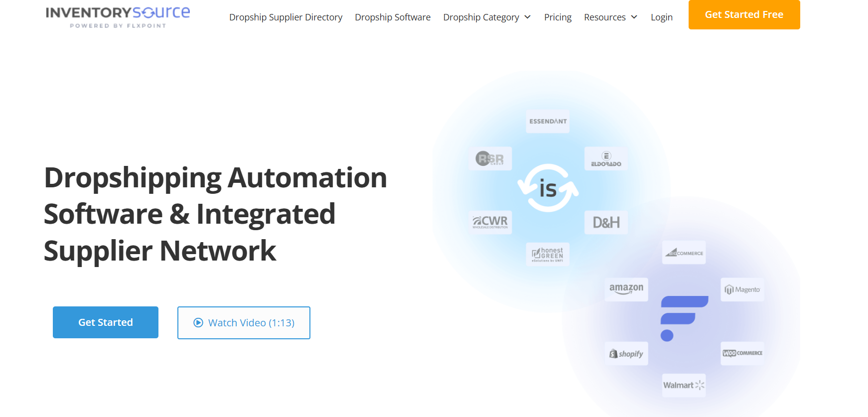Click the BigCommerce logo tile
The height and width of the screenshot is (417, 868).
pyautogui.click(x=684, y=253)
